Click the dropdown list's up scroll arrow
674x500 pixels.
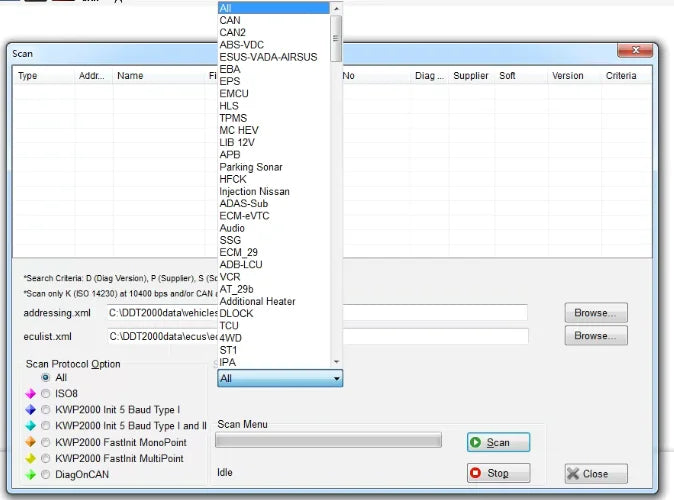(x=337, y=8)
